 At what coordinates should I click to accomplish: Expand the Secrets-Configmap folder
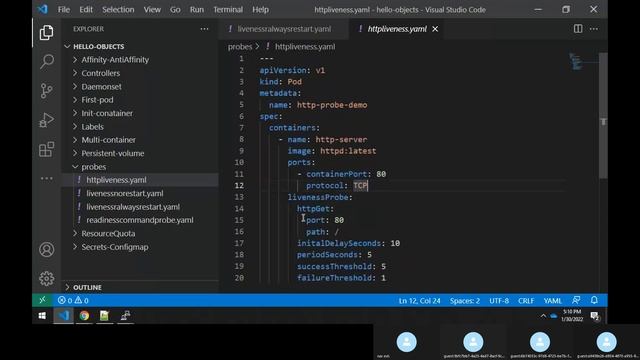tap(141, 247)
